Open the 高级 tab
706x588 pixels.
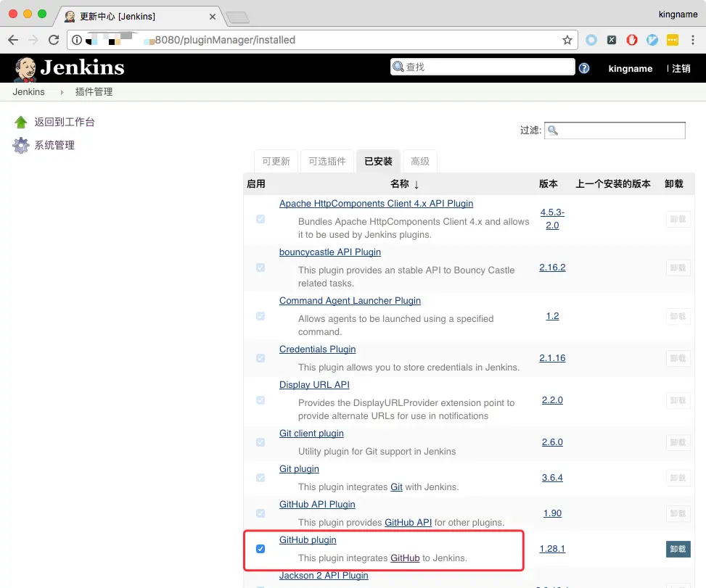[420, 161]
